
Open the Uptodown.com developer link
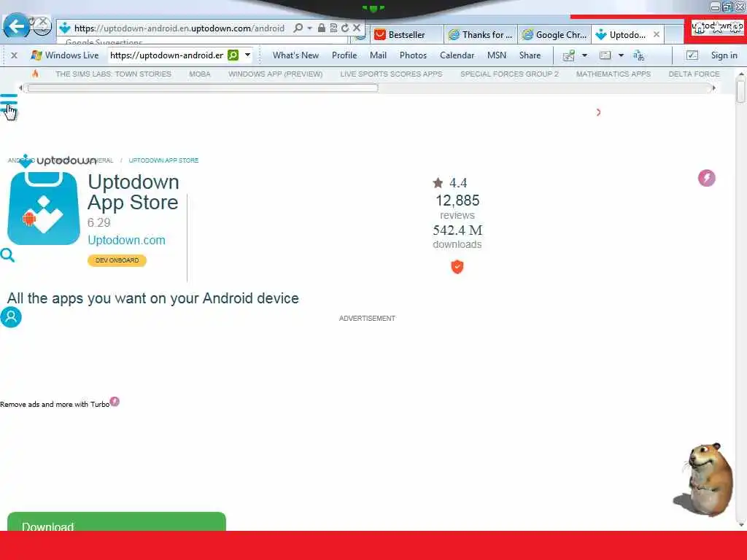(126, 240)
